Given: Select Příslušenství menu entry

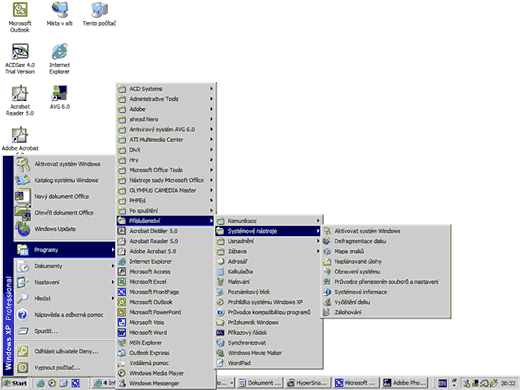Looking at the screenshot, I should tap(165, 221).
